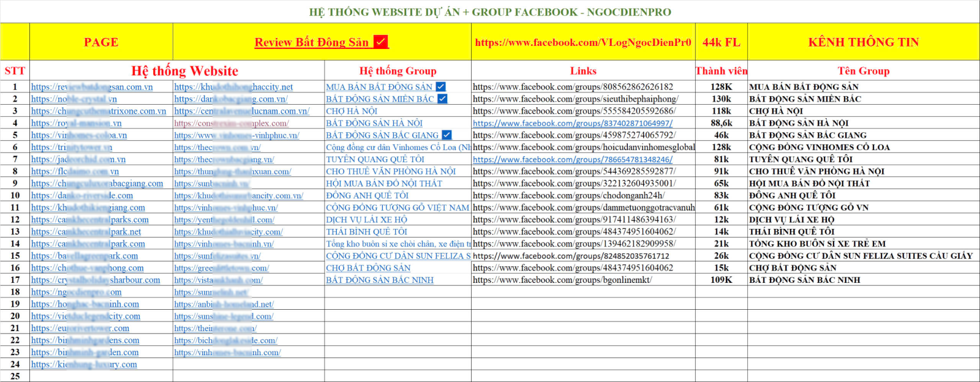Select the Thành viên column header
Image resolution: width=980 pixels, height=382 pixels.
point(722,71)
